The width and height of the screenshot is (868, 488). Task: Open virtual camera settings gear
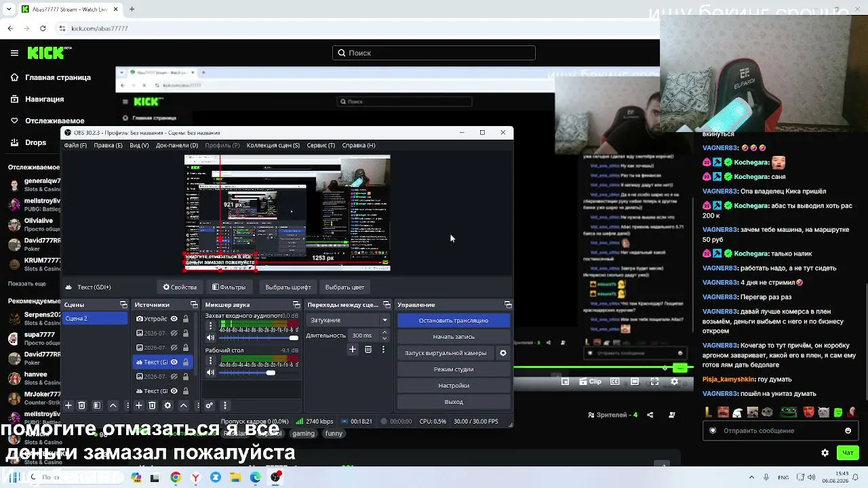click(503, 353)
